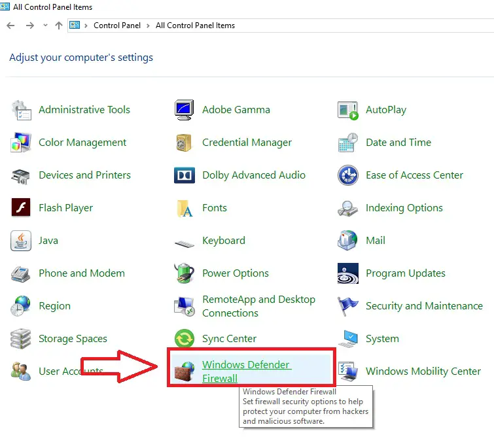Screen dimensions: 494x448
Task: Open the Security and Maintenance flag icon
Action: 347,306
